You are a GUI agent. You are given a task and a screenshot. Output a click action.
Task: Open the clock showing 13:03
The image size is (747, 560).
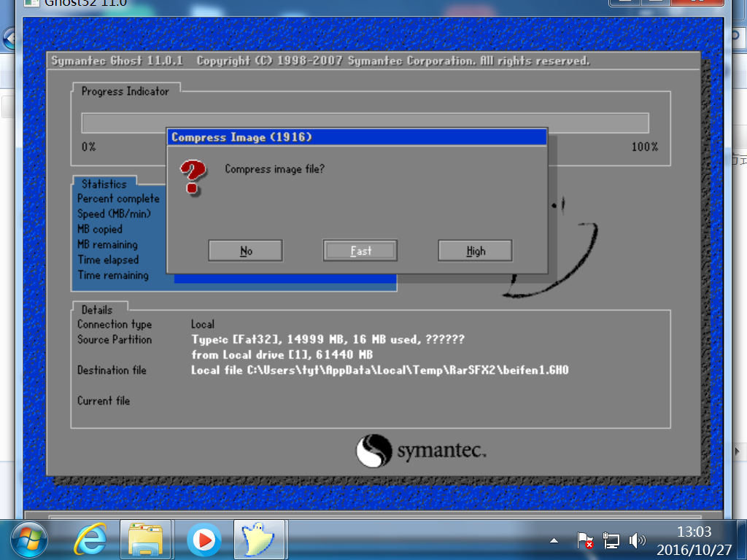click(694, 532)
